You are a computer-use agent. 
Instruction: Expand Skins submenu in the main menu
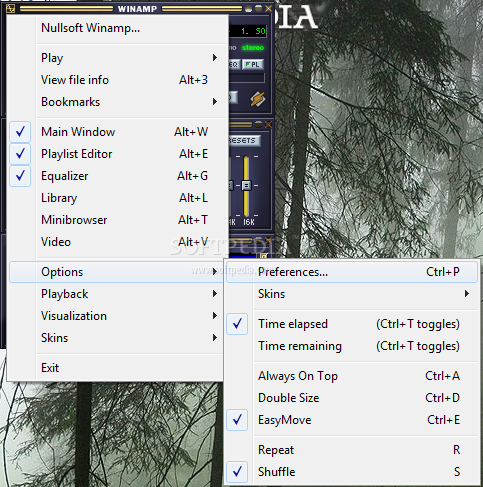coord(215,338)
